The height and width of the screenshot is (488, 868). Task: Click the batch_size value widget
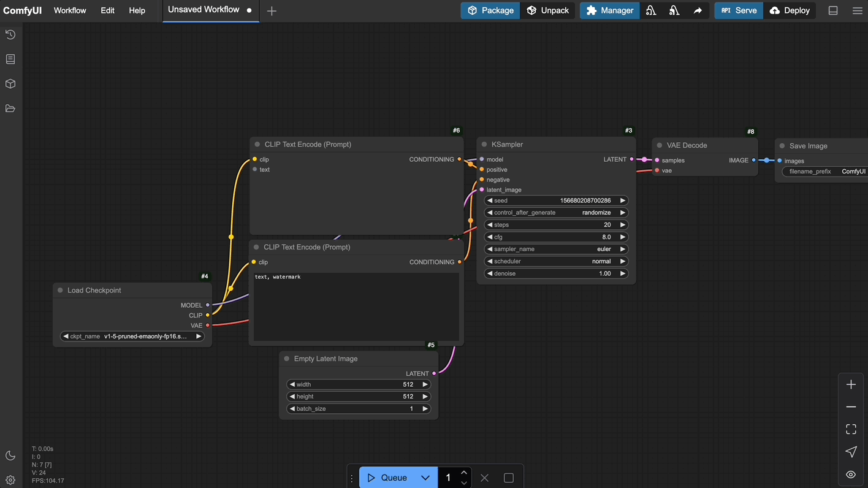(x=359, y=409)
